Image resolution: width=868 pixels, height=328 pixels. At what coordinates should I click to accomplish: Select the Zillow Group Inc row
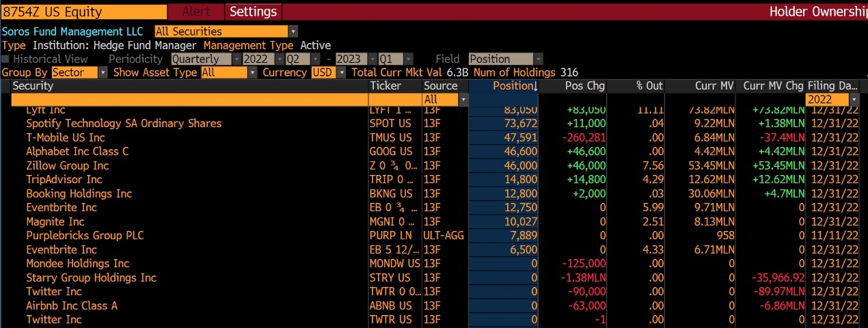434,165
